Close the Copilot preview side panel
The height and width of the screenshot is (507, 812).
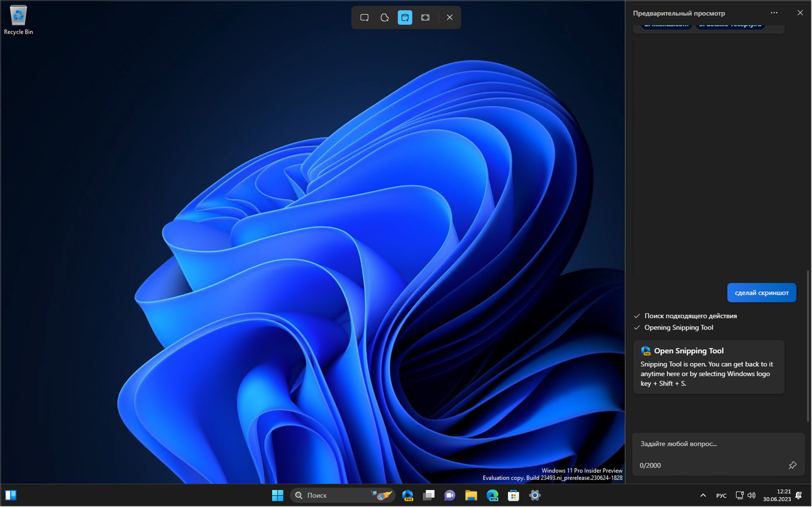pyautogui.click(x=800, y=13)
